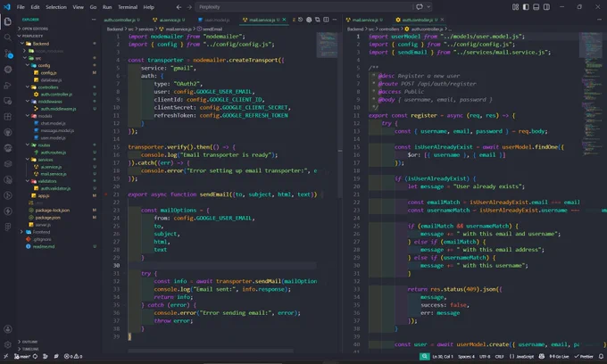The height and width of the screenshot is (364, 607).
Task: Open the Explorer view in activity bar
Action: pos(8,21)
